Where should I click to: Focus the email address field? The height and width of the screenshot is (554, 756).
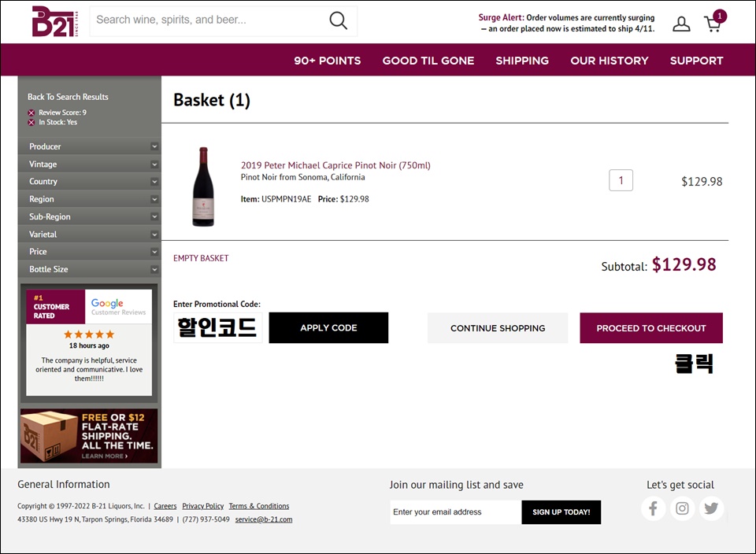click(456, 512)
